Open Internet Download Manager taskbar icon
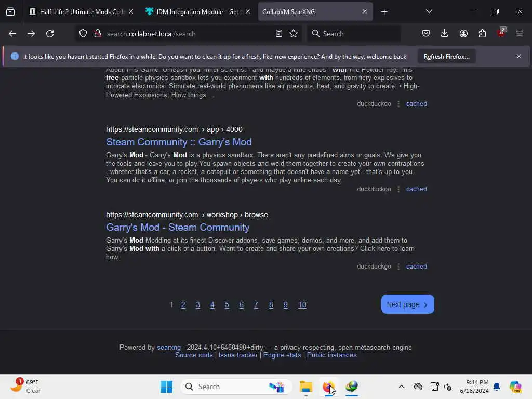532x399 pixels. point(352,387)
